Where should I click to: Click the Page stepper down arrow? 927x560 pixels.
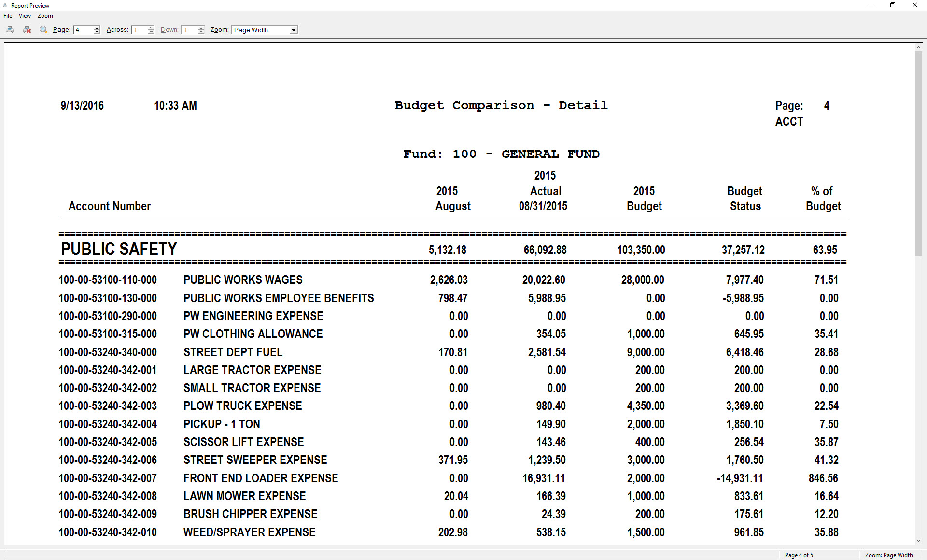[x=97, y=32]
